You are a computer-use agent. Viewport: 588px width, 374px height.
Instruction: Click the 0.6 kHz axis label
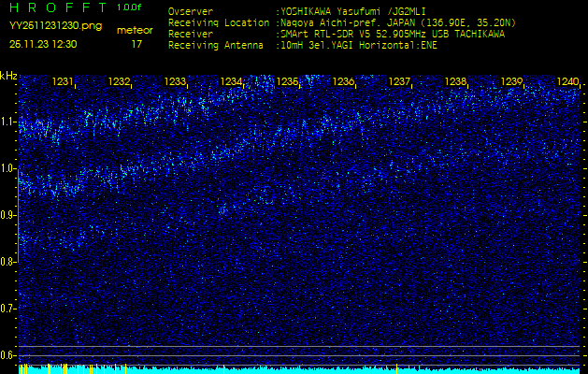(x=8, y=355)
